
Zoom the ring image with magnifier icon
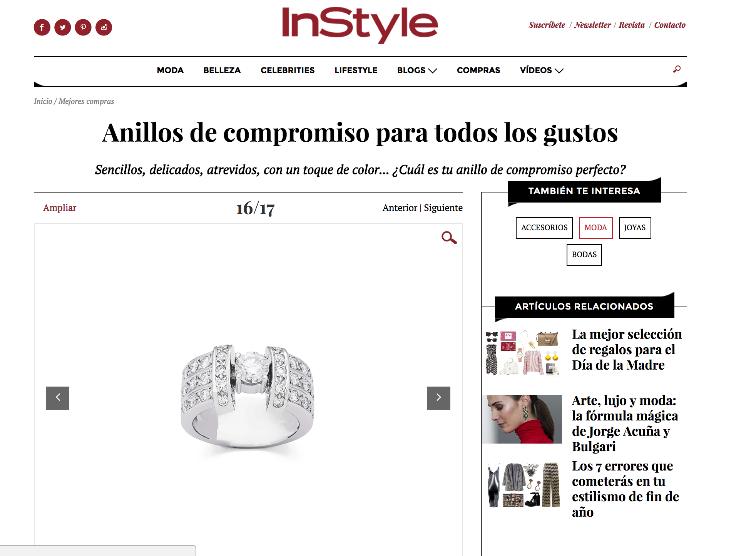point(449,238)
